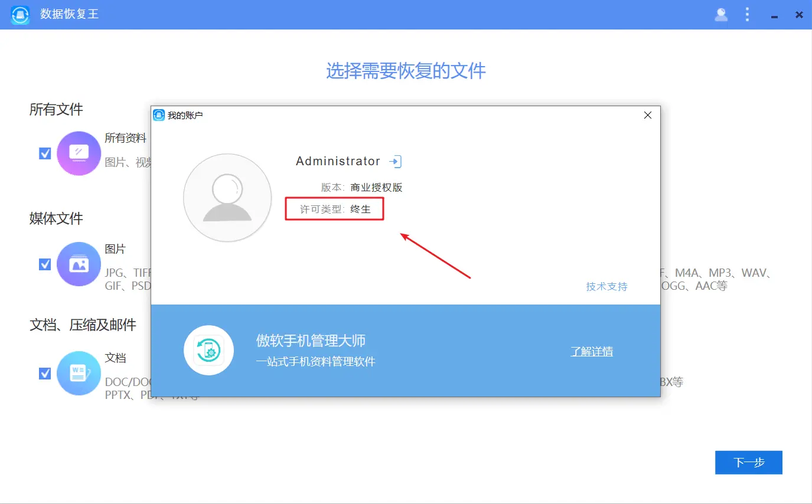Click the 所有资料 label

(x=126, y=138)
